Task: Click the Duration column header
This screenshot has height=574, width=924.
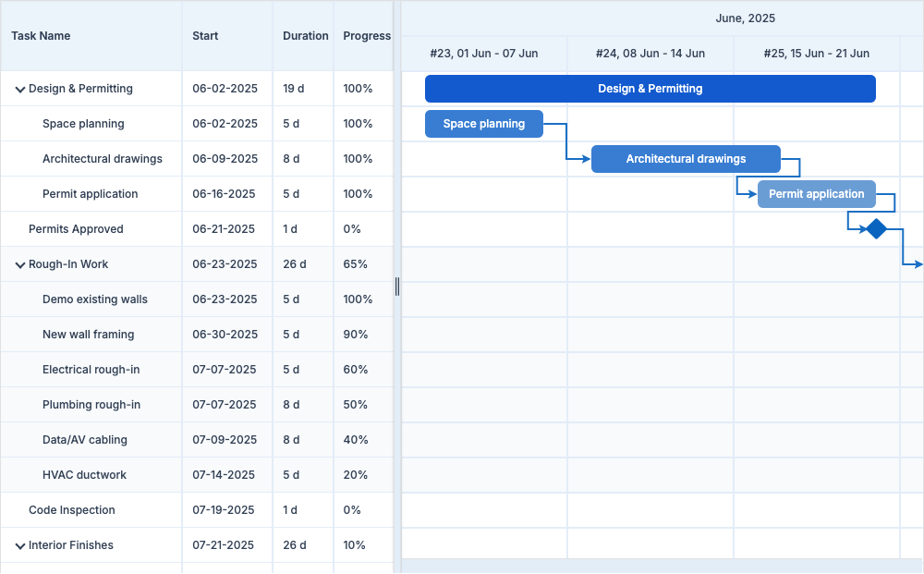Action: pyautogui.click(x=305, y=36)
